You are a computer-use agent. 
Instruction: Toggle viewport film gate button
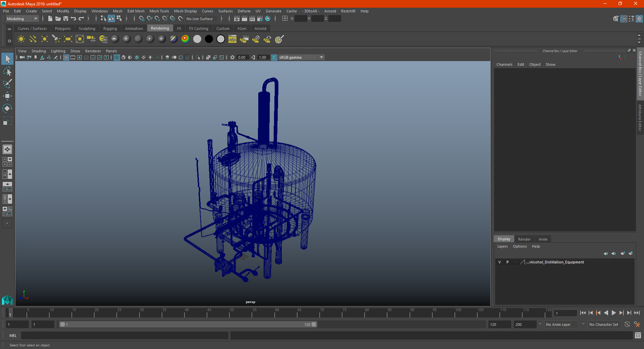point(73,57)
